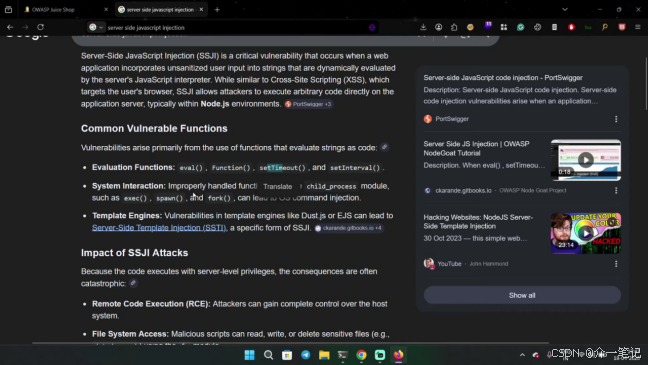
Task: Click the Common Vulnerable Functions heading
Action: [x=154, y=129]
